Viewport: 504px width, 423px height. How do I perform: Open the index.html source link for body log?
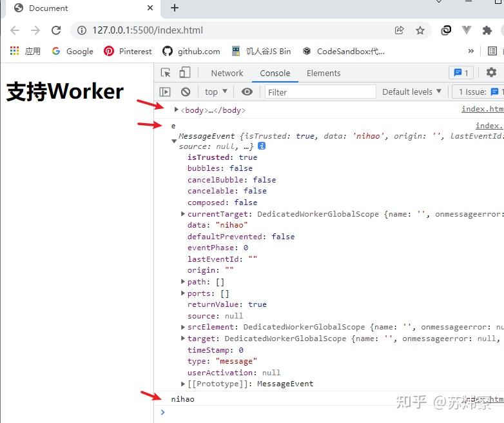[x=483, y=109]
